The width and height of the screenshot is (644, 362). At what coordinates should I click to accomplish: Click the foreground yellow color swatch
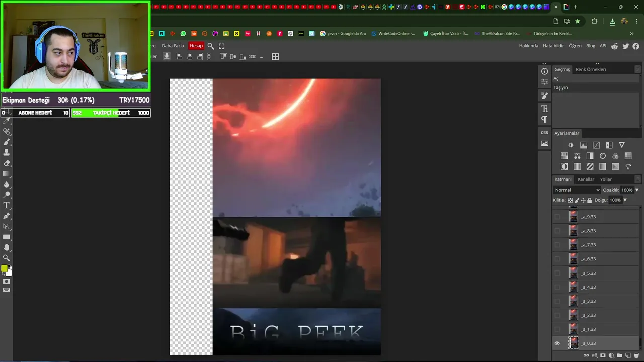(5, 268)
